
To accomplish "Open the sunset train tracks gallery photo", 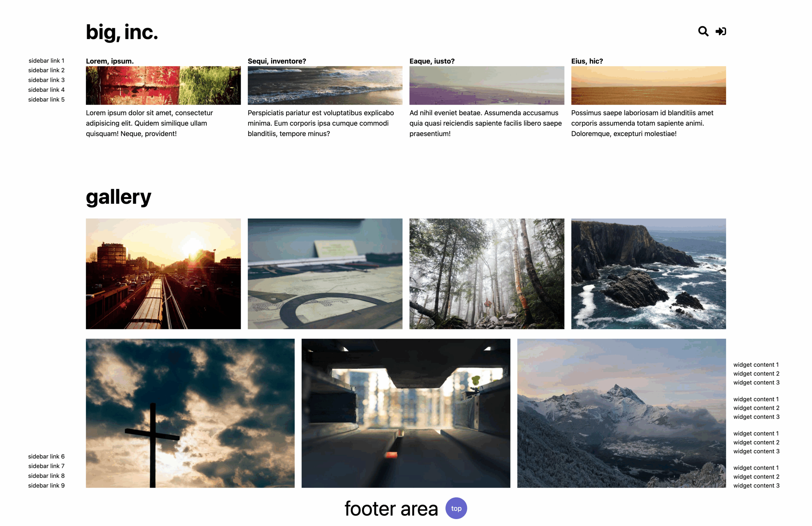I will 163,274.
